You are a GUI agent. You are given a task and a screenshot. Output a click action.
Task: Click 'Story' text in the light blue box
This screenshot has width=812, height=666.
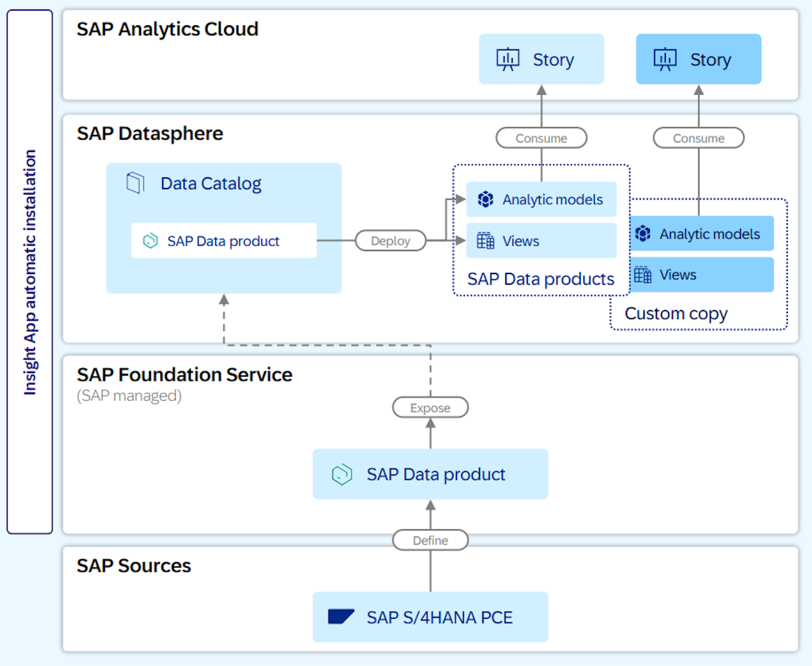(553, 60)
